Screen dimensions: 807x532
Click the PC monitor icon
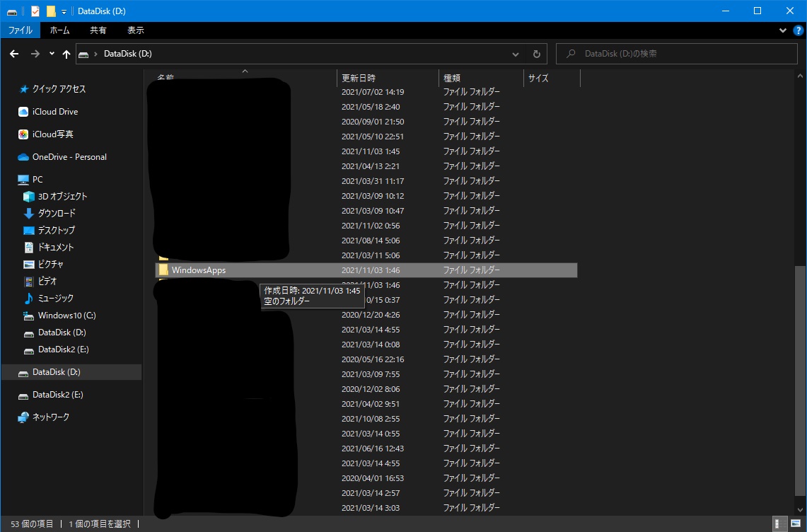(23, 180)
